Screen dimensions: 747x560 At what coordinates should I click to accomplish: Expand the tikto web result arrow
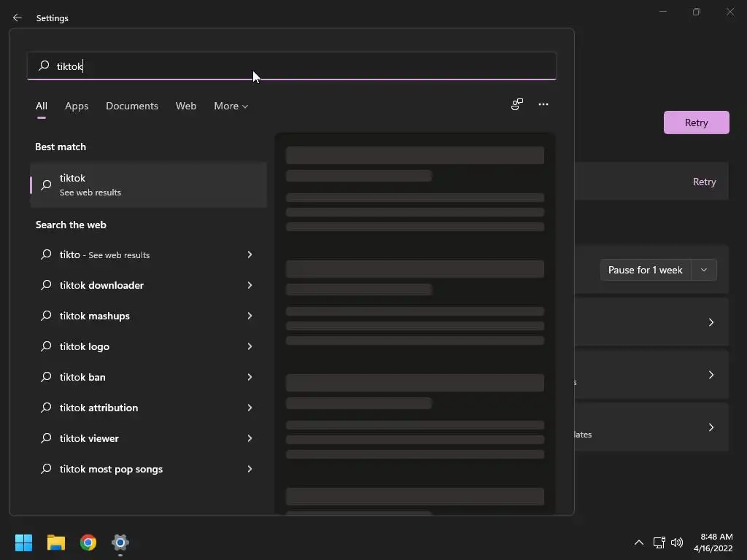tap(249, 254)
